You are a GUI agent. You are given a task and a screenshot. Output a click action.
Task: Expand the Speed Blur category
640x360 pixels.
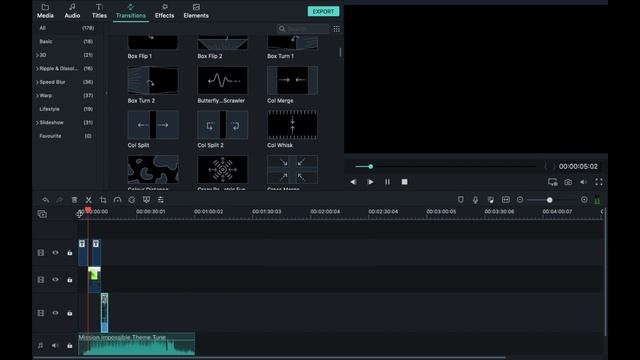(x=37, y=82)
